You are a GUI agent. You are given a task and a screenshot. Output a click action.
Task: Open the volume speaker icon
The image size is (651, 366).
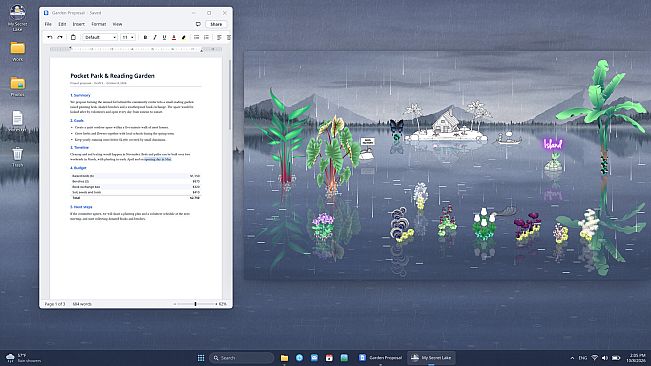(604, 358)
